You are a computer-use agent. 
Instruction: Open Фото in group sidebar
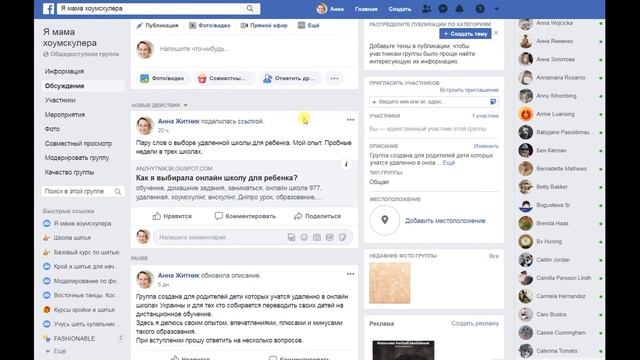(52, 129)
